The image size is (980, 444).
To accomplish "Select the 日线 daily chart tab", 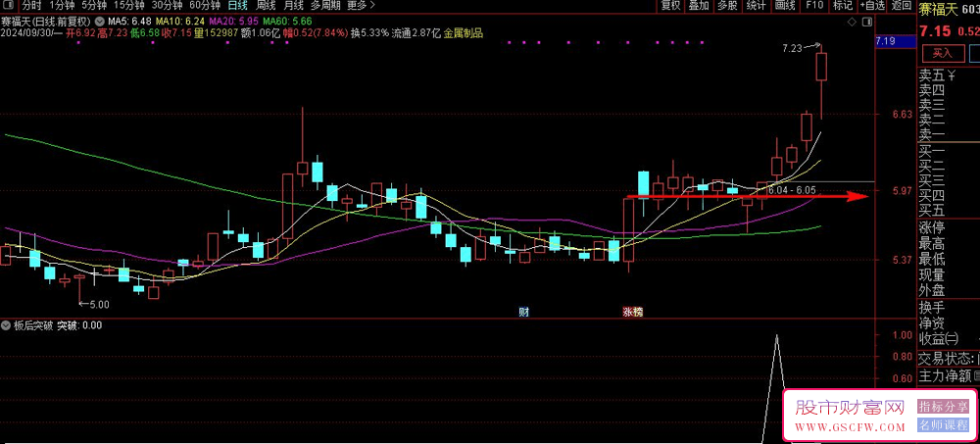I will click(237, 6).
